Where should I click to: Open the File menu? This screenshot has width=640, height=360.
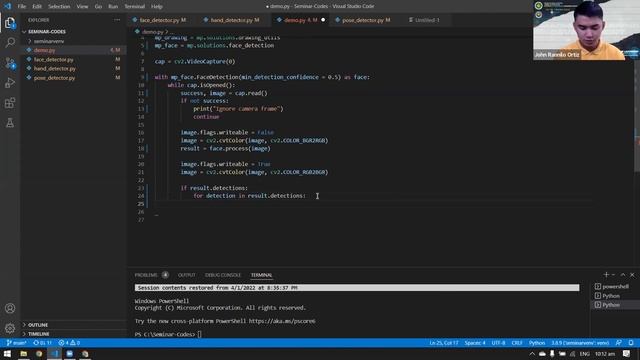click(22, 7)
